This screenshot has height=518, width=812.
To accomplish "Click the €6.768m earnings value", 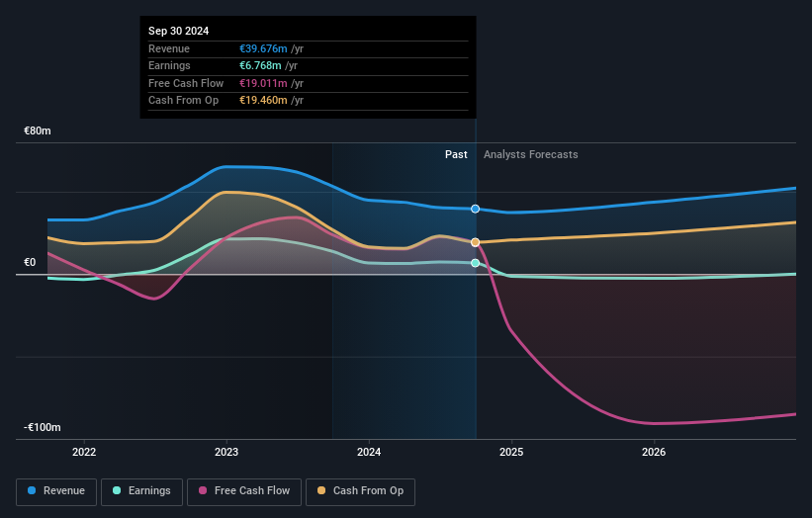I will tap(260, 65).
